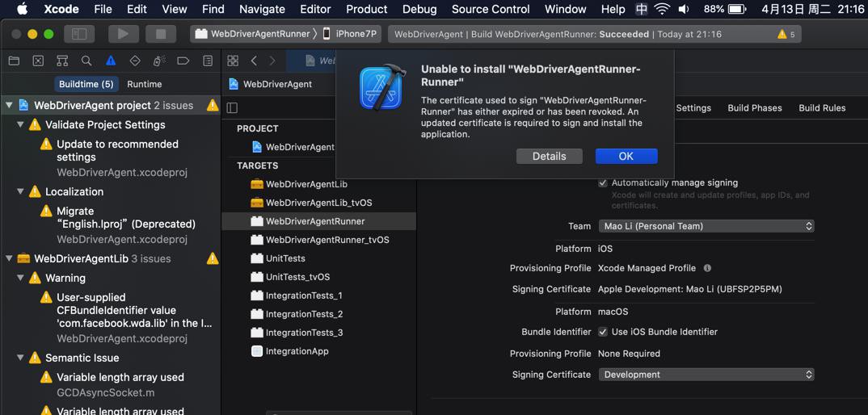Screen dimensions: 868x415
Task: Collapse the WebDriverAgentLib 3 issues group
Action: [9, 258]
